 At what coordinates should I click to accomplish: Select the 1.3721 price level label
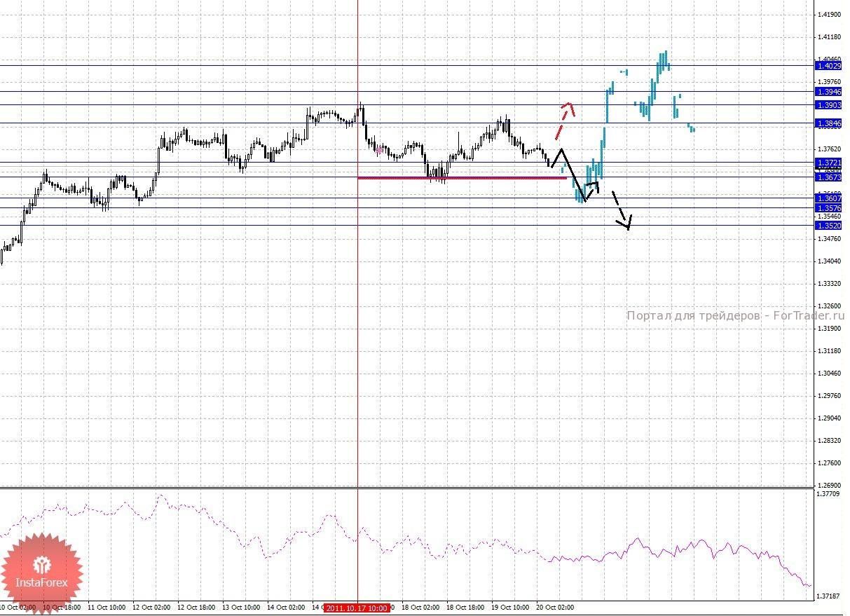[828, 163]
